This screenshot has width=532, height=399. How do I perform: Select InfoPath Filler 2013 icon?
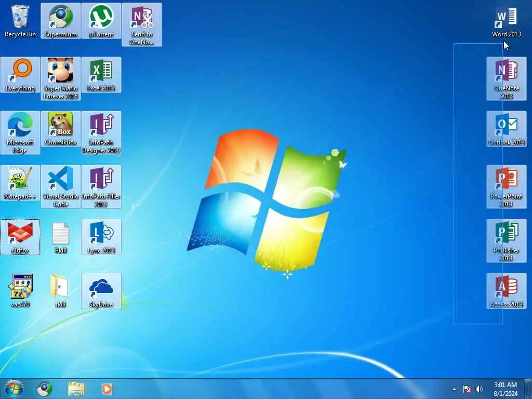coord(101,187)
